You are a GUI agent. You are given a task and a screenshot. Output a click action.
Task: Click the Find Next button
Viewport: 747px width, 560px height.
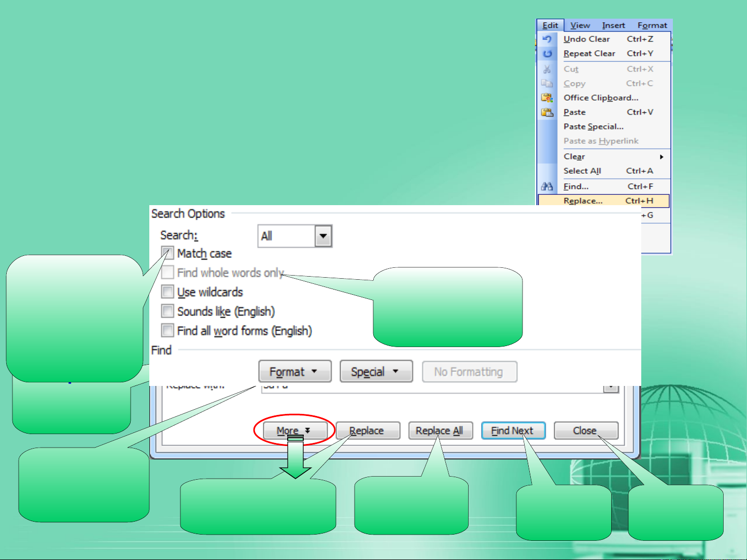[x=513, y=430]
